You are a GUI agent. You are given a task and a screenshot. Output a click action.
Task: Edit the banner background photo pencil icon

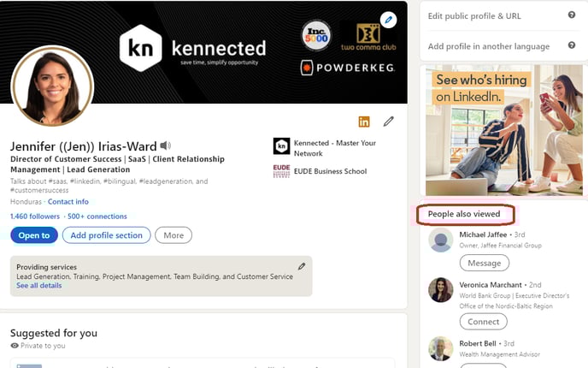coord(389,20)
